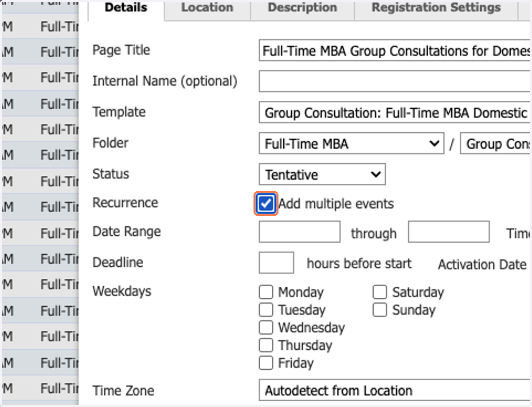Click the Time Zone label
The image size is (532, 407).
point(123,391)
